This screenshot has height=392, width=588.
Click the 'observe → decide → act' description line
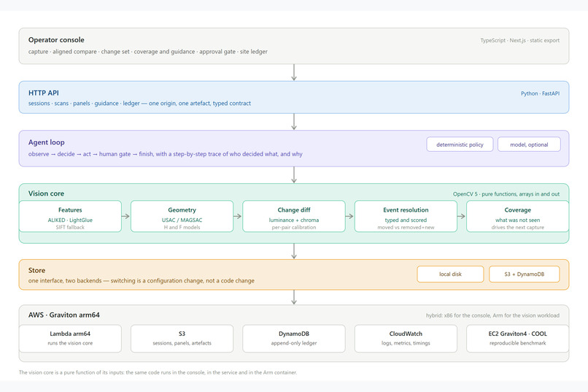(x=166, y=154)
